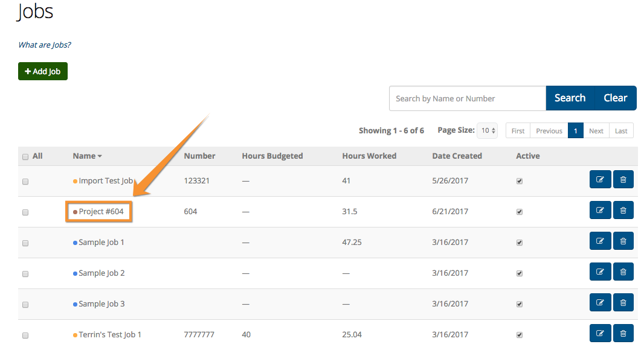Toggle Active checkbox for Import Test Job

[x=520, y=181]
